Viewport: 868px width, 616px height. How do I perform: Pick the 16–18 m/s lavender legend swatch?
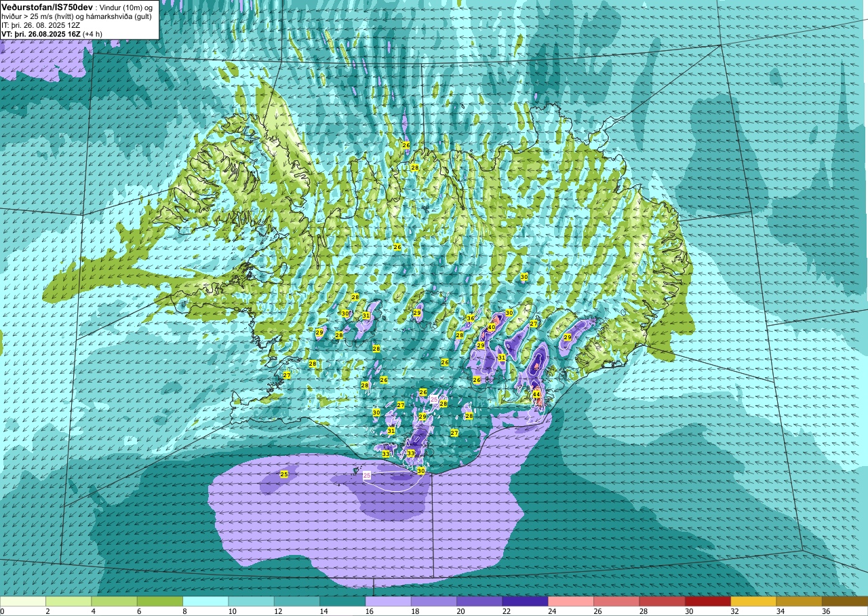point(388,601)
